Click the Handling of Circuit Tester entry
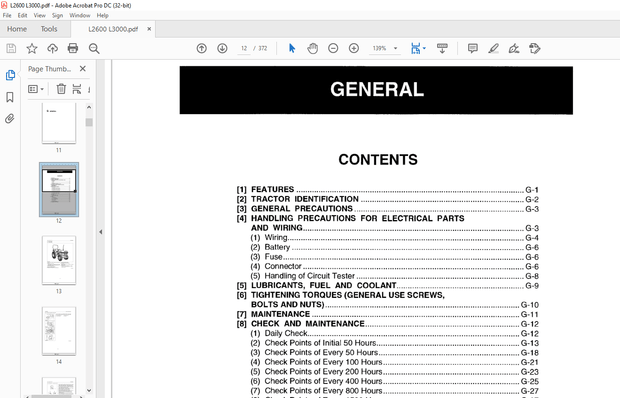Image resolution: width=620 pixels, height=398 pixels. (394, 276)
